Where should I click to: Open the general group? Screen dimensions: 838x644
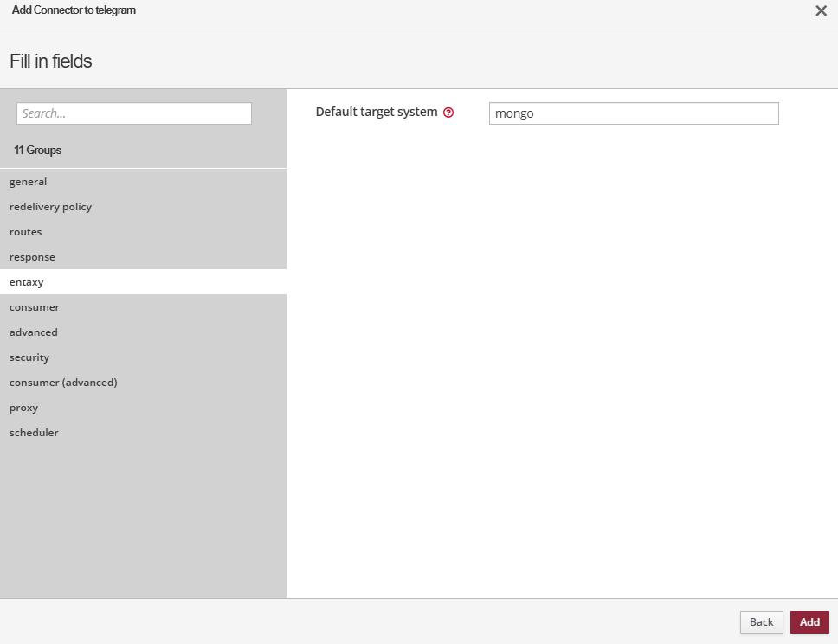[29, 182]
